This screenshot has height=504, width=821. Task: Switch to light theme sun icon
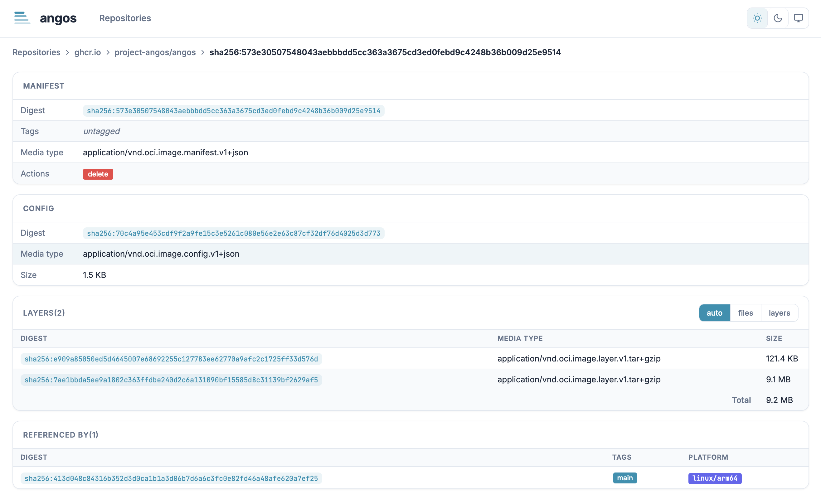pos(757,18)
